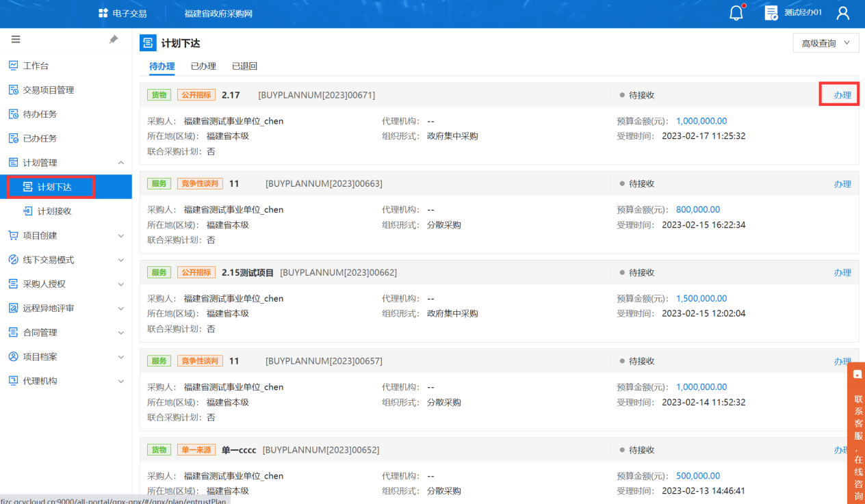865x504 pixels.
Task: Click the 电子交易 grid icon
Action: (103, 13)
